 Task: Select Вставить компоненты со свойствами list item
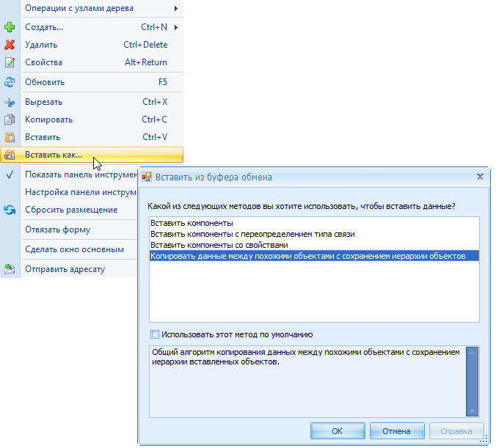coord(314,246)
